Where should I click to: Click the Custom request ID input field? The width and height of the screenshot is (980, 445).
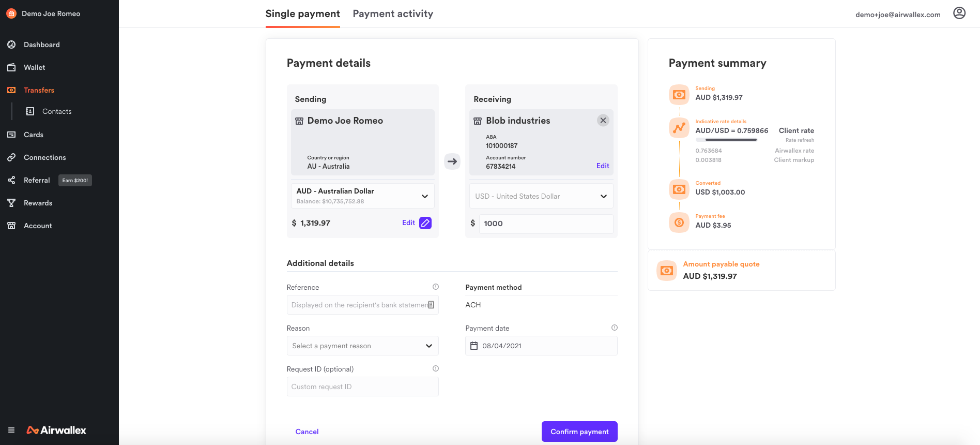[x=362, y=387]
